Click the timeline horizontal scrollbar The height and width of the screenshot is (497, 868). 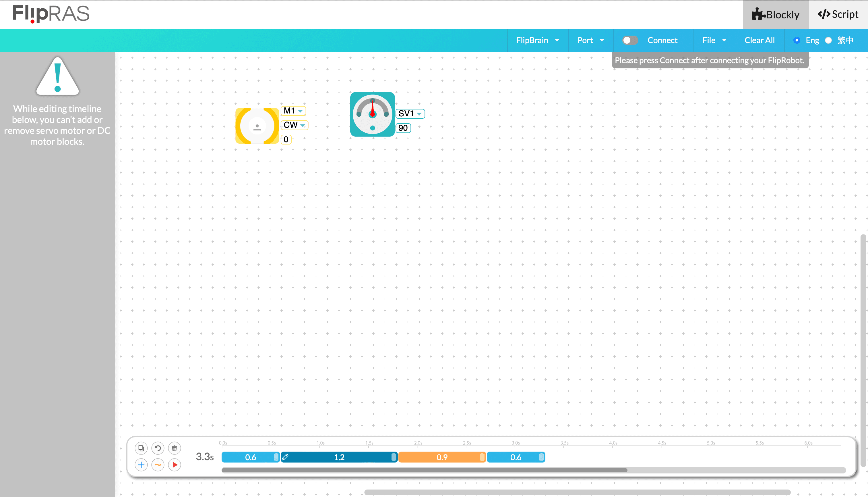pos(424,470)
